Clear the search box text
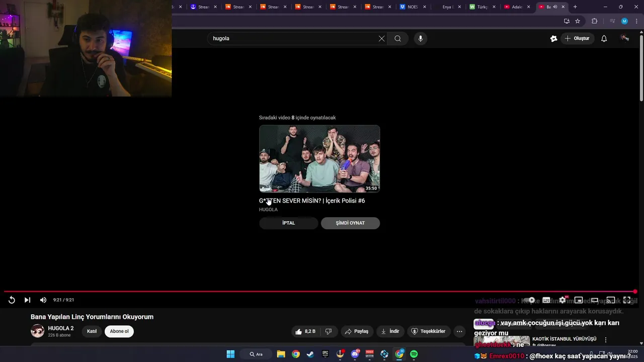Screen dimensions: 644x362 tap(381, 39)
